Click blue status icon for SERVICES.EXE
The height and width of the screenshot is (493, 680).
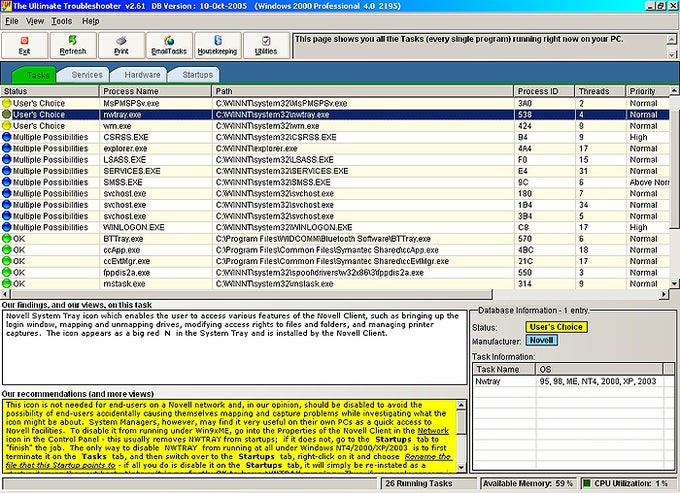[7, 171]
